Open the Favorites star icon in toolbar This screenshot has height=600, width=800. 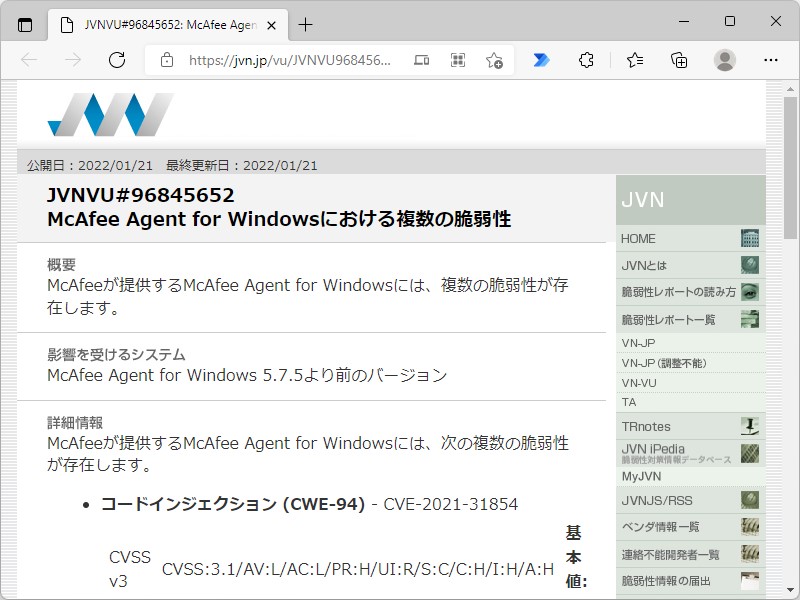coord(634,60)
